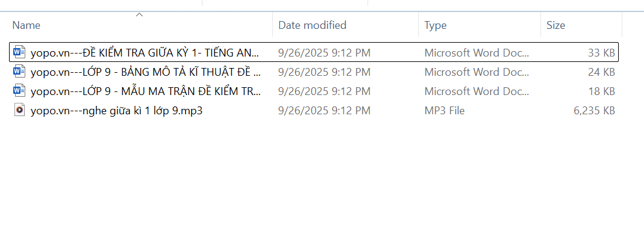The image size is (644, 249).
Task: Click the MP3 File type cell
Action: click(444, 111)
